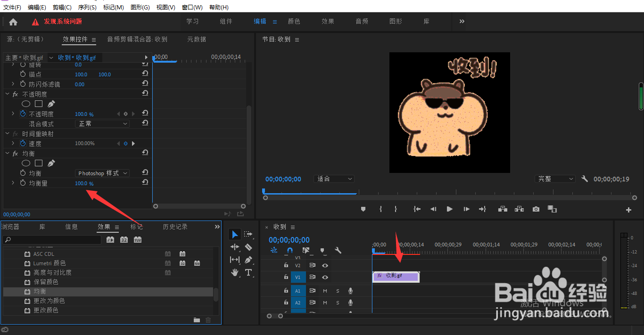
Task: Solo the A2 track
Action: (x=338, y=303)
